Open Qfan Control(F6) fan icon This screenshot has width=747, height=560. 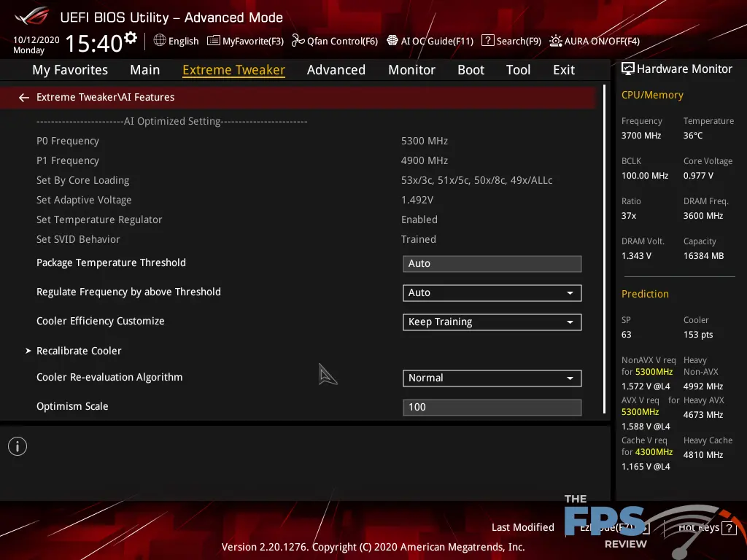point(298,41)
